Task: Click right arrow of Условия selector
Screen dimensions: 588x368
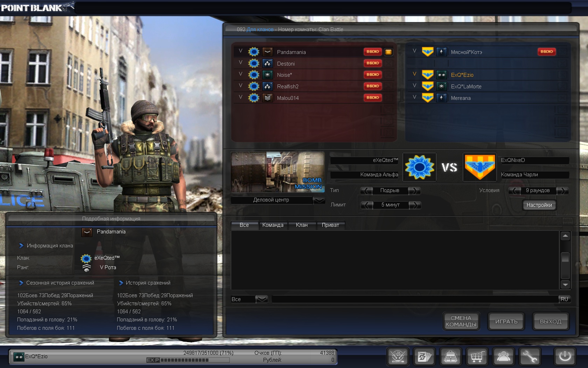Action: click(562, 191)
